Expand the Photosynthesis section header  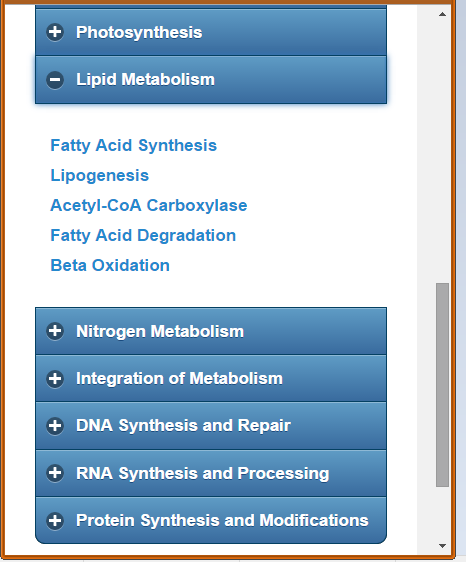pos(211,32)
